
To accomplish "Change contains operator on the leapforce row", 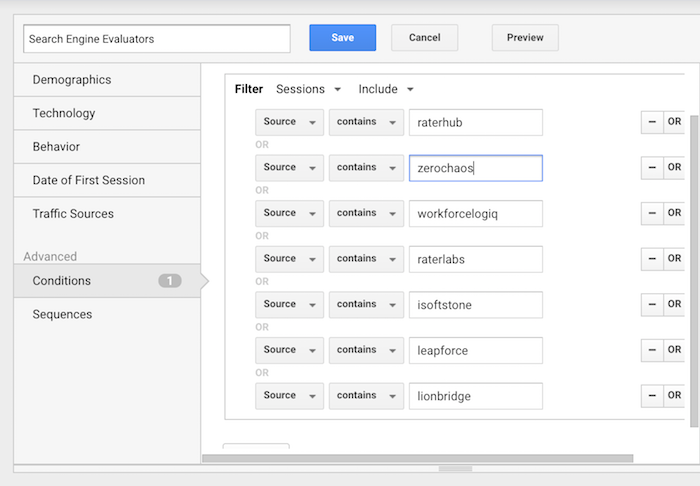I will pyautogui.click(x=367, y=350).
